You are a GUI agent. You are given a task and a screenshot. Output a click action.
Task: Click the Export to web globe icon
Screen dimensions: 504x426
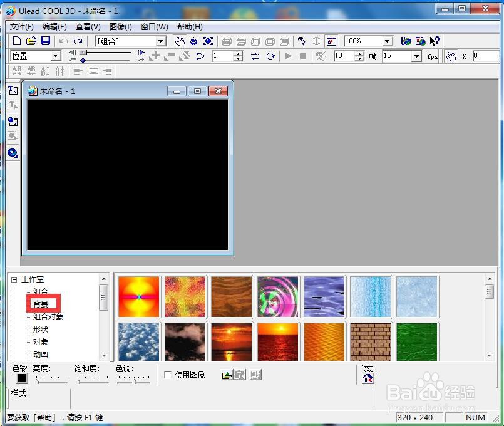[x=316, y=41]
